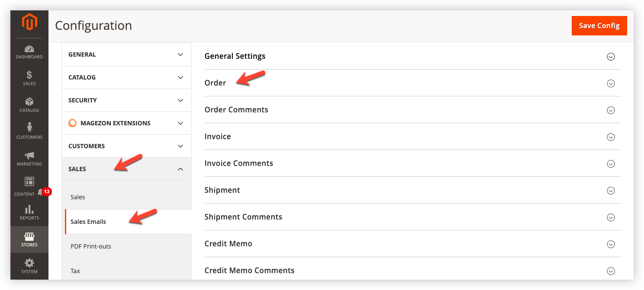Select the PDF Print-outs tab
The height and width of the screenshot is (290, 644).
point(91,246)
